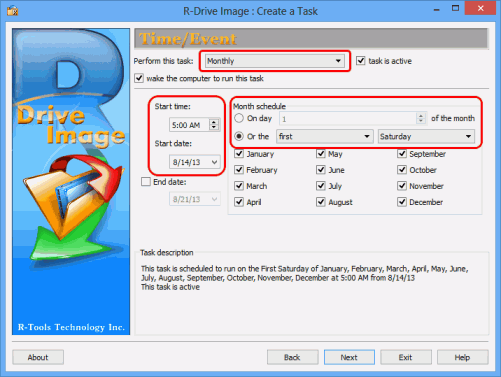Uncheck wake the computer to run this task

(x=139, y=78)
